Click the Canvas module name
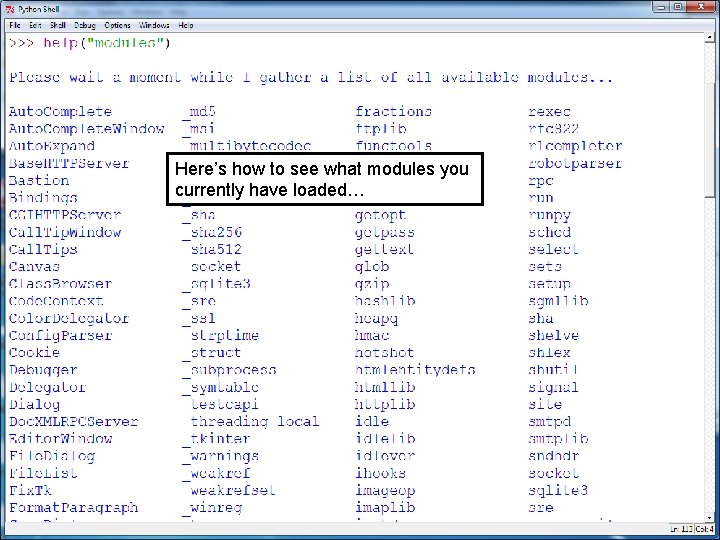Screen dimensions: 720x540 coord(34,267)
